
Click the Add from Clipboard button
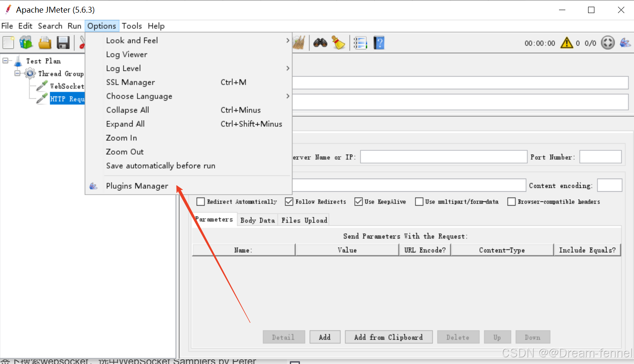click(388, 337)
